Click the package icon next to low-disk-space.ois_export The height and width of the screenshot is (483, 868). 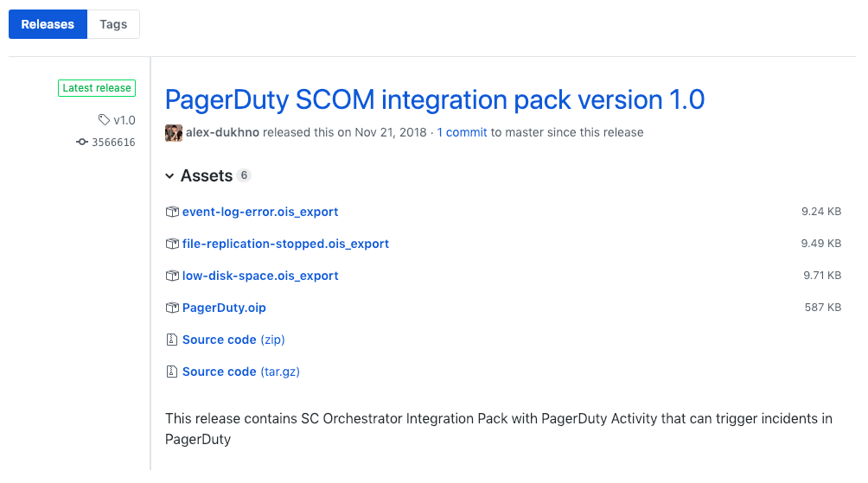[172, 276]
